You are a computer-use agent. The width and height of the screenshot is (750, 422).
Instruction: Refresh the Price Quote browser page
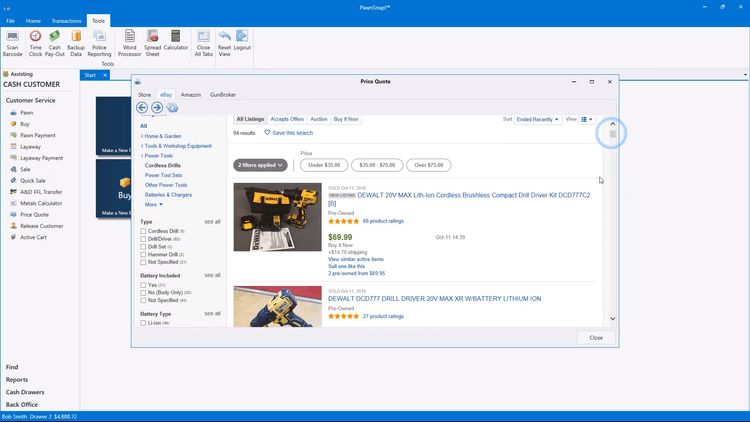pos(172,108)
